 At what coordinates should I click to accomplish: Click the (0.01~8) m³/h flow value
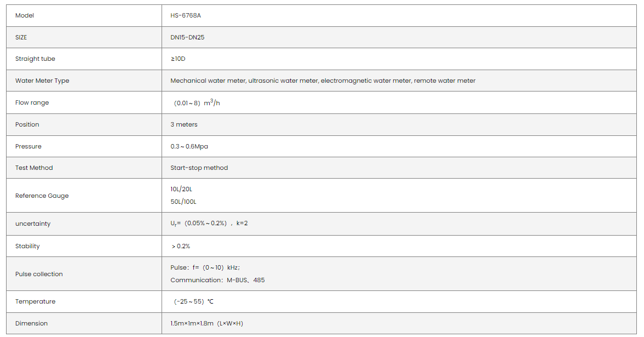[197, 102]
